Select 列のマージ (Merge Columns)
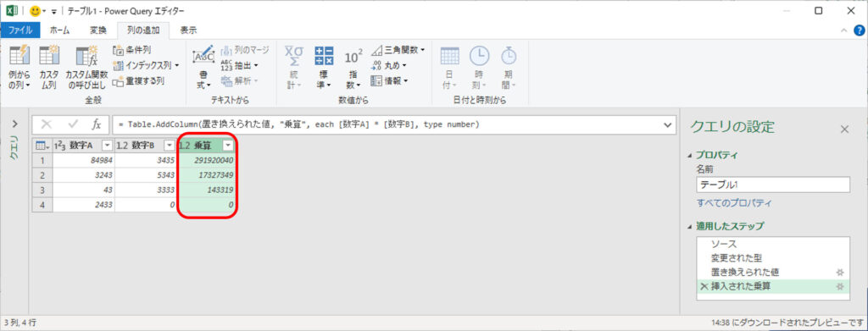 click(x=244, y=50)
